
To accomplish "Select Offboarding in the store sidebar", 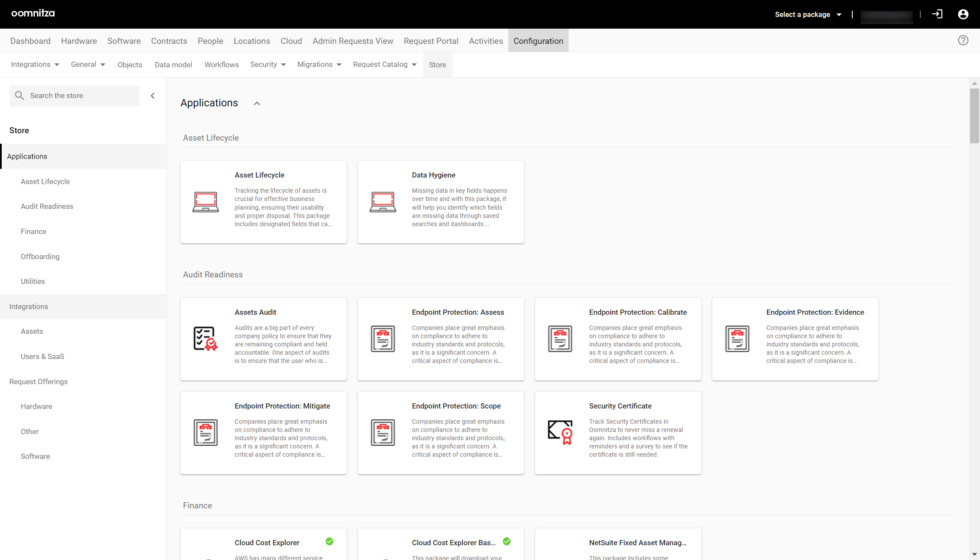I will (x=40, y=257).
